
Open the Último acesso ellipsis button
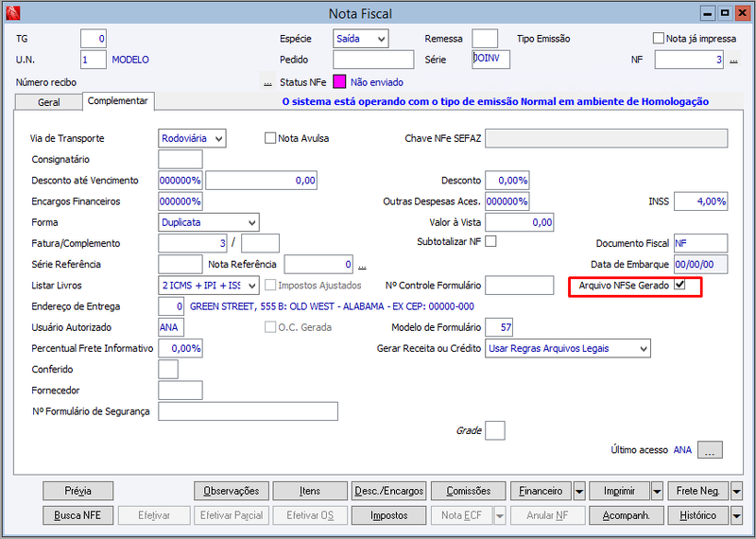point(710,450)
